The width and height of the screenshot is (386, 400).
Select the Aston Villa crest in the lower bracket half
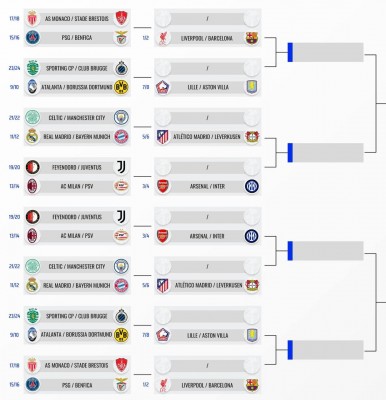click(252, 335)
